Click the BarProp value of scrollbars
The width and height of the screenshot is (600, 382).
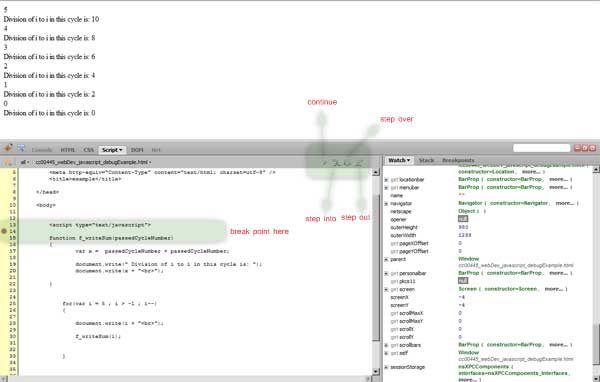[515, 344]
